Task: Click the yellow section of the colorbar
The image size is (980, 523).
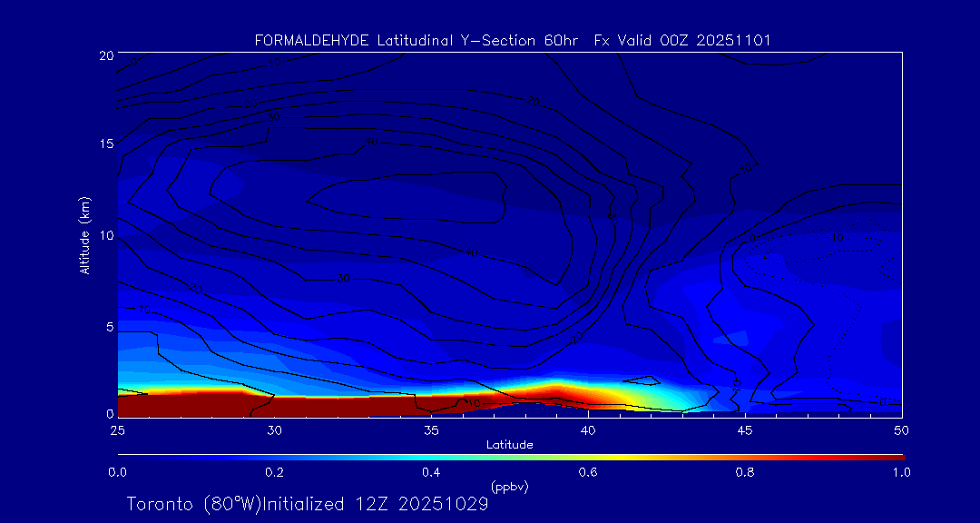Action: (622, 458)
